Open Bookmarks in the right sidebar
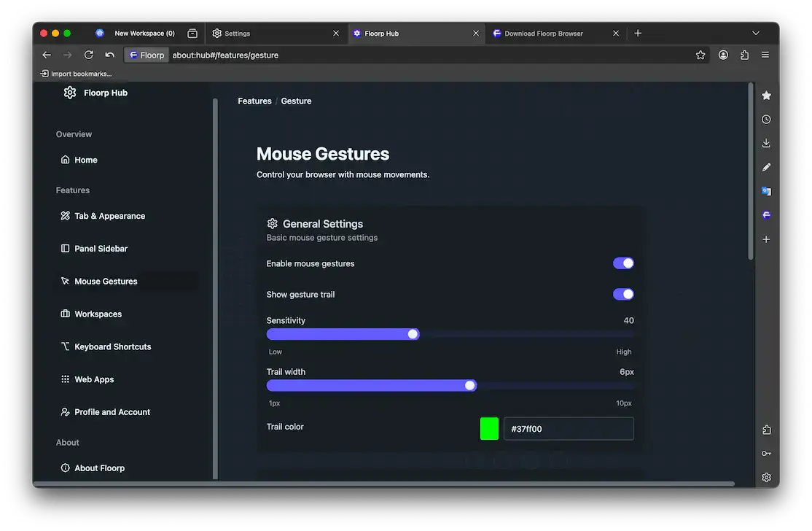This screenshot has height=531, width=812. tap(766, 95)
